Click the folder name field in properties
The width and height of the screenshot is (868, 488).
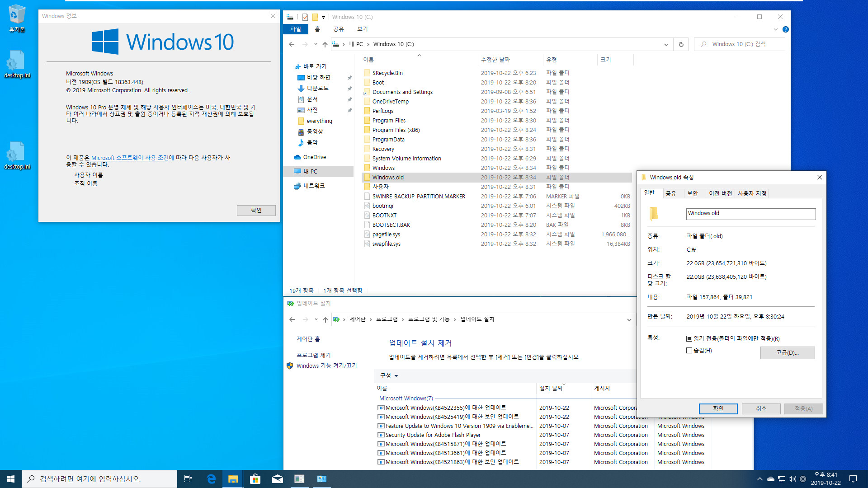[750, 214]
